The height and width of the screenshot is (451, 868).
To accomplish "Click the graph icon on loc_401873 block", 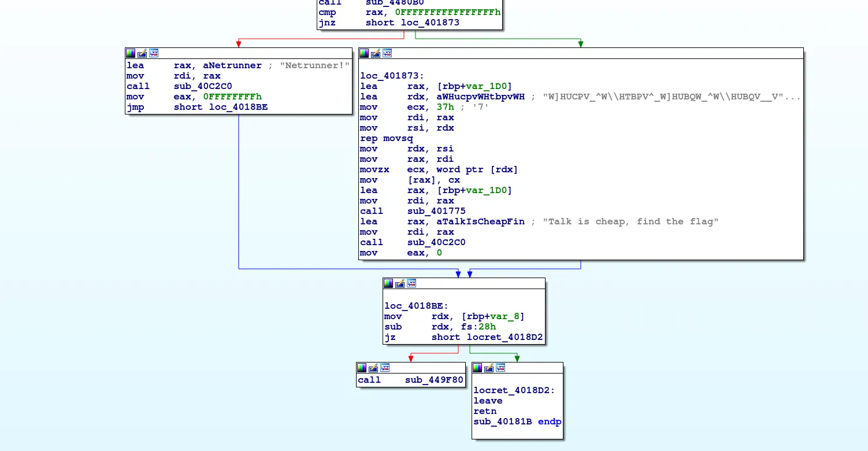I will point(387,53).
